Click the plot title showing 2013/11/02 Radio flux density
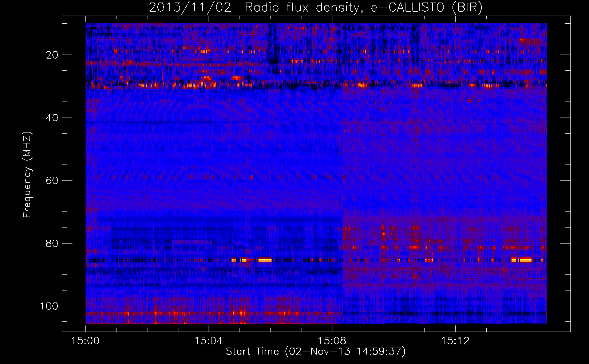 pos(316,7)
